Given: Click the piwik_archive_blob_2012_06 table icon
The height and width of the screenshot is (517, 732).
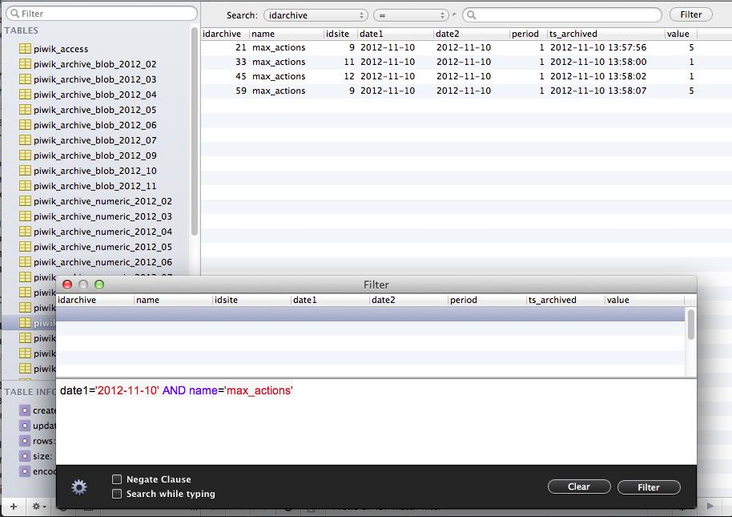Looking at the screenshot, I should [x=25, y=125].
